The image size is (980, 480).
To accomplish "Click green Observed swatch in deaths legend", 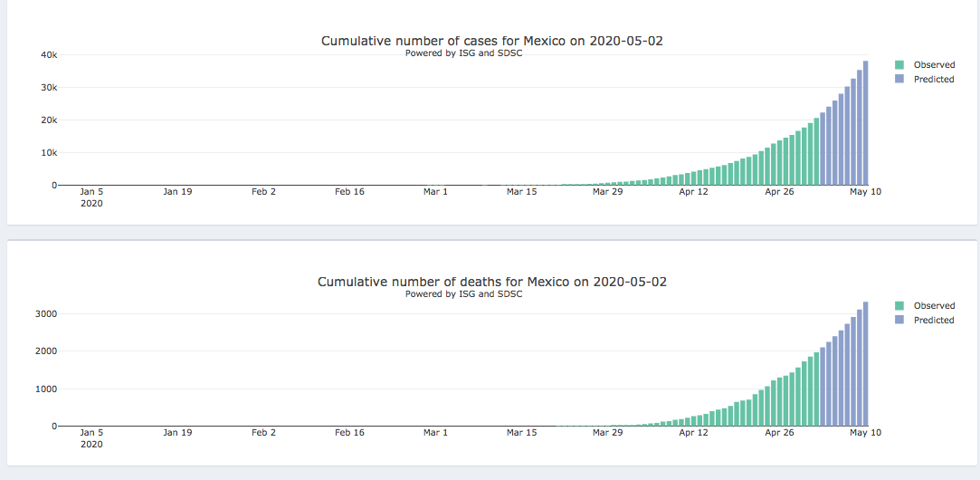I will [x=899, y=306].
